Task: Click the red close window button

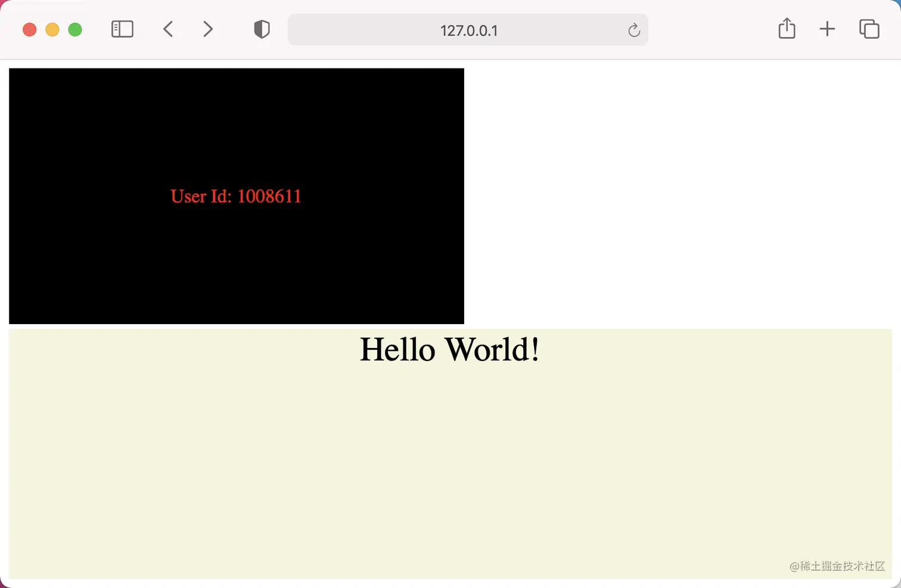Action: pyautogui.click(x=30, y=30)
